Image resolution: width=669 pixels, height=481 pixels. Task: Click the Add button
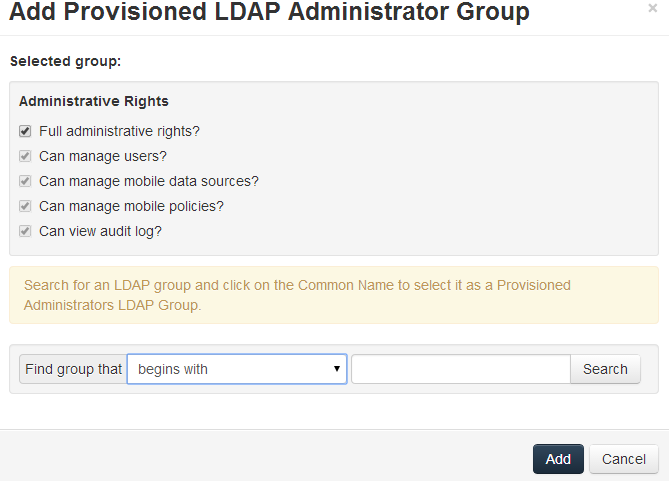pyautogui.click(x=558, y=459)
